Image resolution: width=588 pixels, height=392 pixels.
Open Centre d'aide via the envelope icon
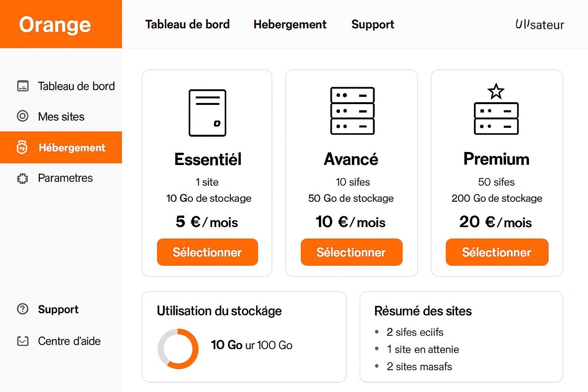point(23,341)
